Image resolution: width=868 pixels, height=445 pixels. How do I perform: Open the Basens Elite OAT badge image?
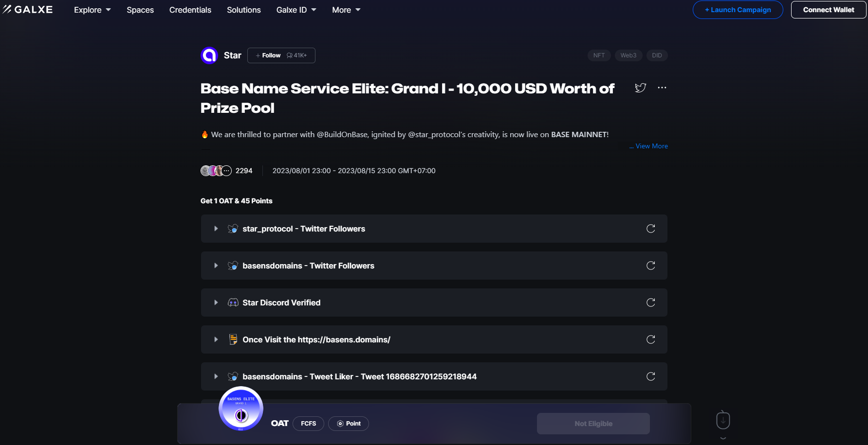point(241,409)
